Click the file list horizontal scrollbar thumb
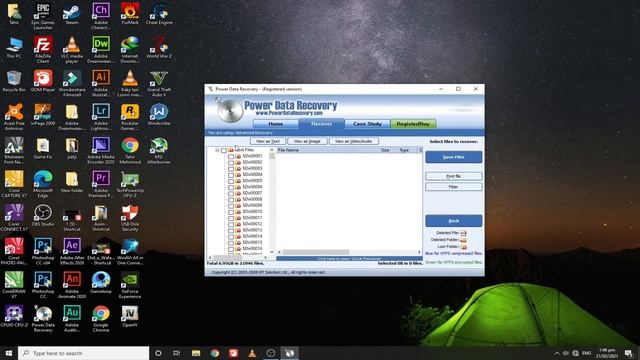Viewport: 640px width, 360px height. coord(316,252)
